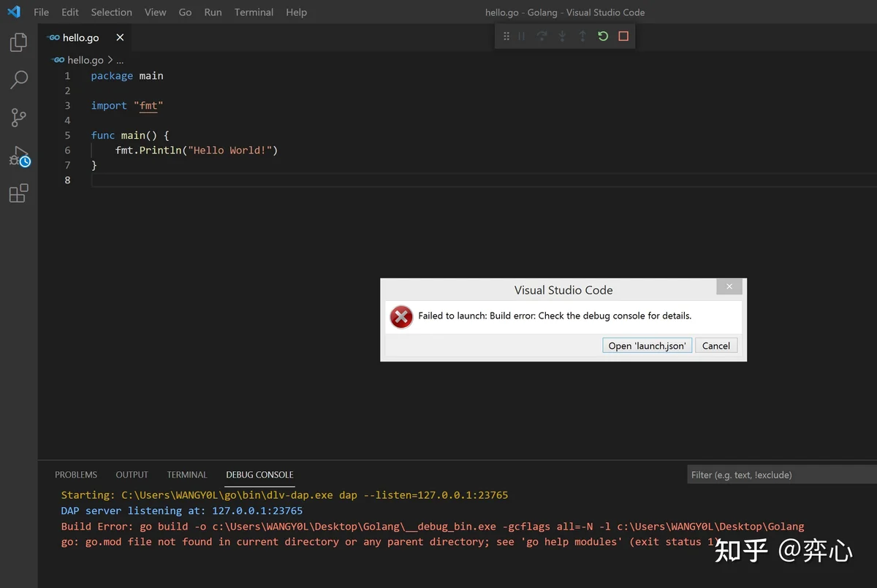Click the debug Step Over button
The height and width of the screenshot is (588, 877).
point(542,36)
